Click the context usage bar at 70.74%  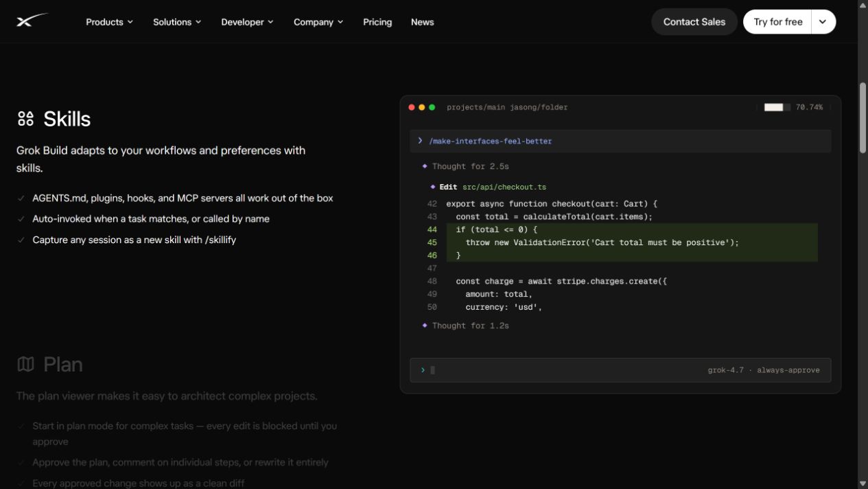pos(777,107)
